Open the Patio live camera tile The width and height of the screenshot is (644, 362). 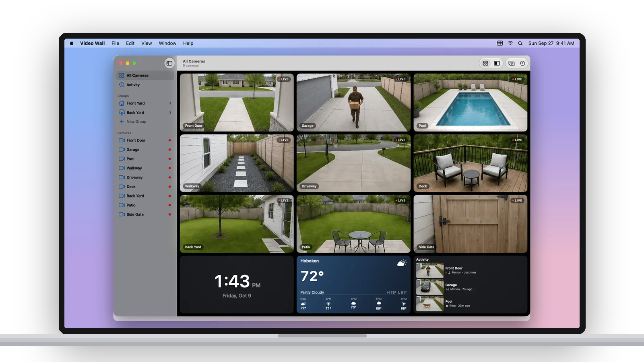(x=353, y=224)
